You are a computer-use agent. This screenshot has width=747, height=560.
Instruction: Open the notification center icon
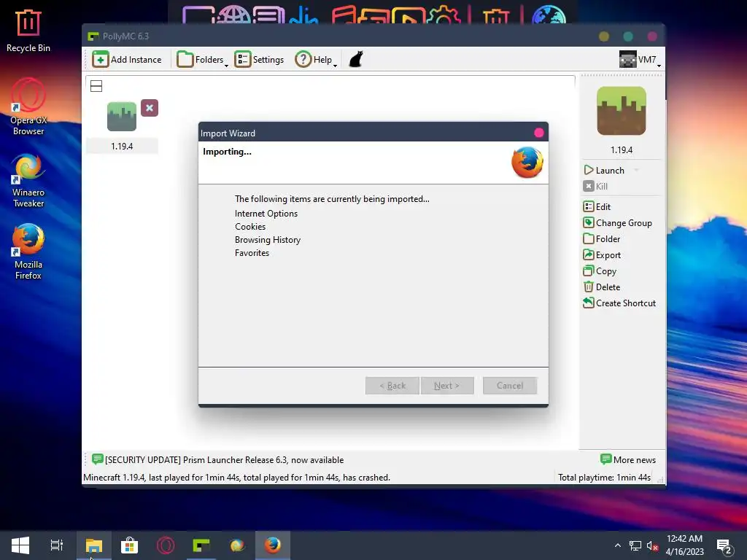tap(724, 546)
